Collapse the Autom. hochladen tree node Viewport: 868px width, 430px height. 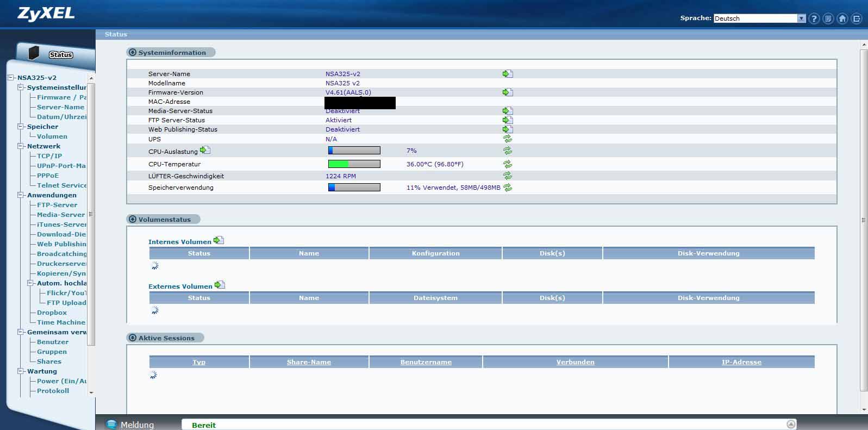(x=30, y=283)
